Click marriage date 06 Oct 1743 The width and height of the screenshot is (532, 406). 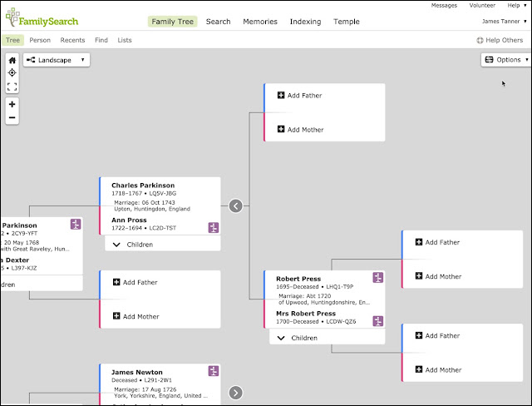click(x=159, y=202)
